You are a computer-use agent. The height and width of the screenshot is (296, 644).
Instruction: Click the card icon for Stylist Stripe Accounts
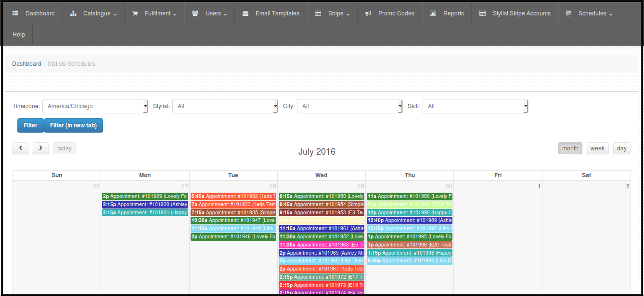click(x=483, y=13)
